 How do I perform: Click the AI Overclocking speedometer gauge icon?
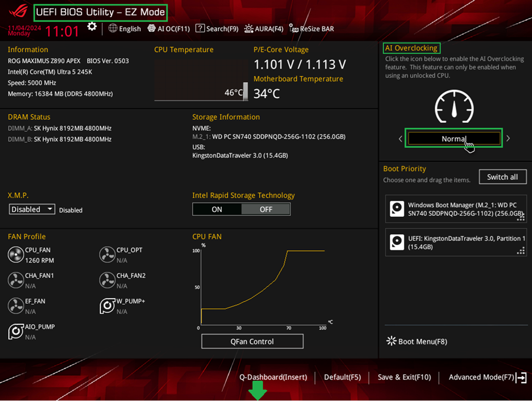pyautogui.click(x=454, y=107)
